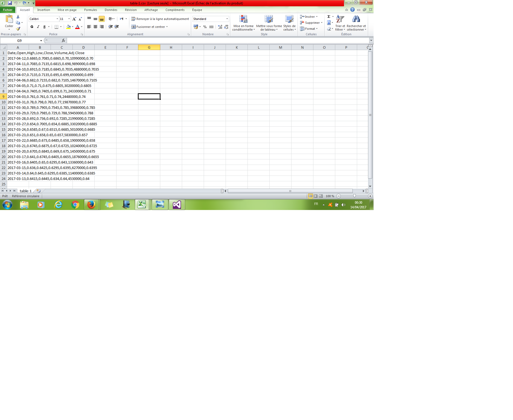Switch to the Insertion tab
This screenshot has width=513, height=420.
44,10
